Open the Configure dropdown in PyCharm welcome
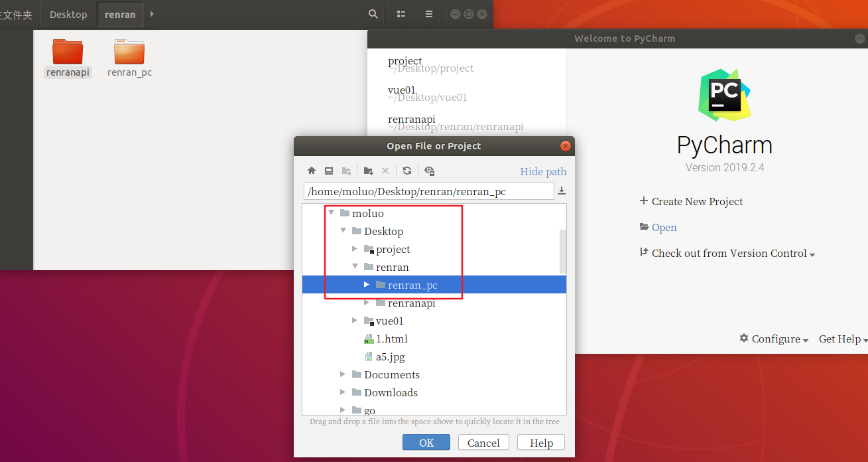Image resolution: width=868 pixels, height=462 pixels. coord(774,339)
